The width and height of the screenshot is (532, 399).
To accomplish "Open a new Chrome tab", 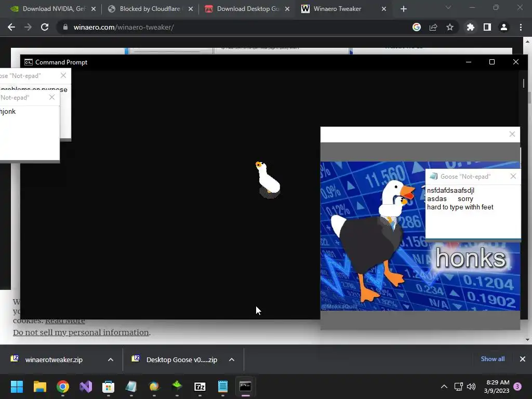I will pos(403,9).
